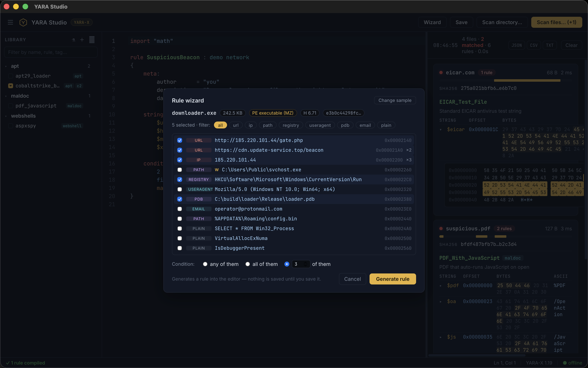
Task: Expand the $oa string match row
Action: (441, 302)
